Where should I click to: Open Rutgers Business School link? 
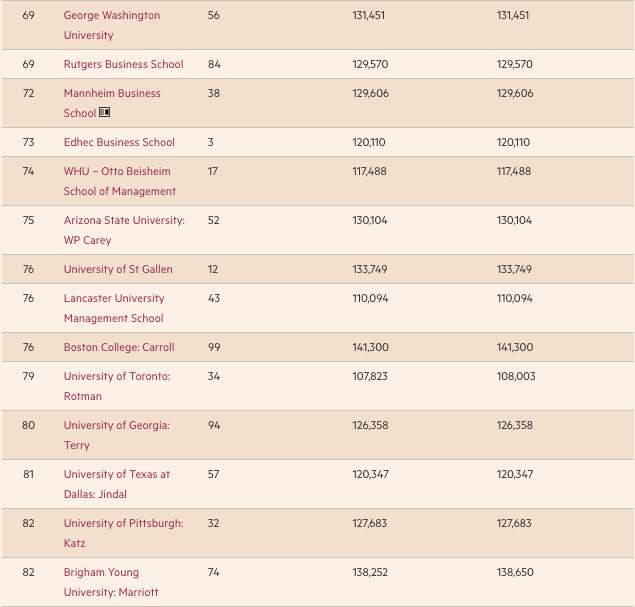[x=124, y=64]
